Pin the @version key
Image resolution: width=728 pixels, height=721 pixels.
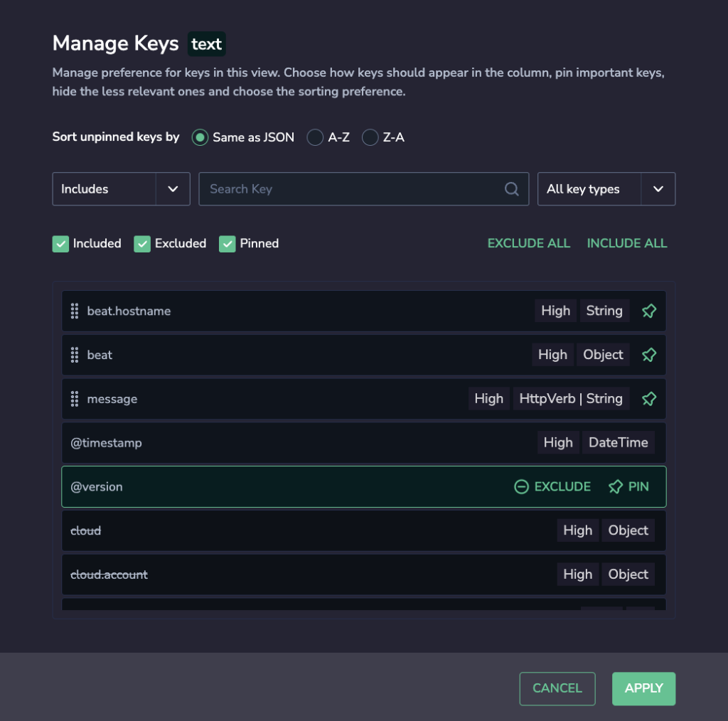tap(628, 486)
